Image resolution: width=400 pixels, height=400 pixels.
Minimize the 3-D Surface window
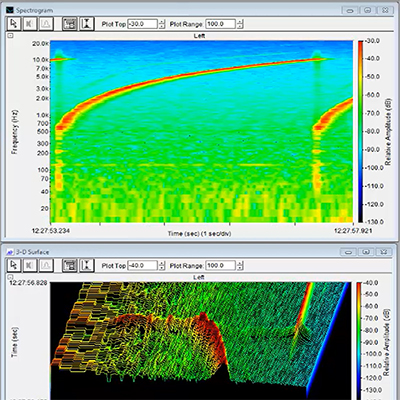[348, 252]
